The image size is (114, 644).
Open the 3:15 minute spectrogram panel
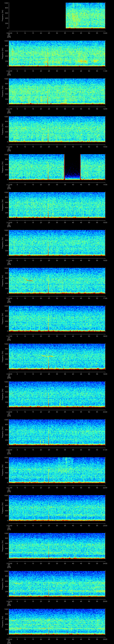coord(57,243)
